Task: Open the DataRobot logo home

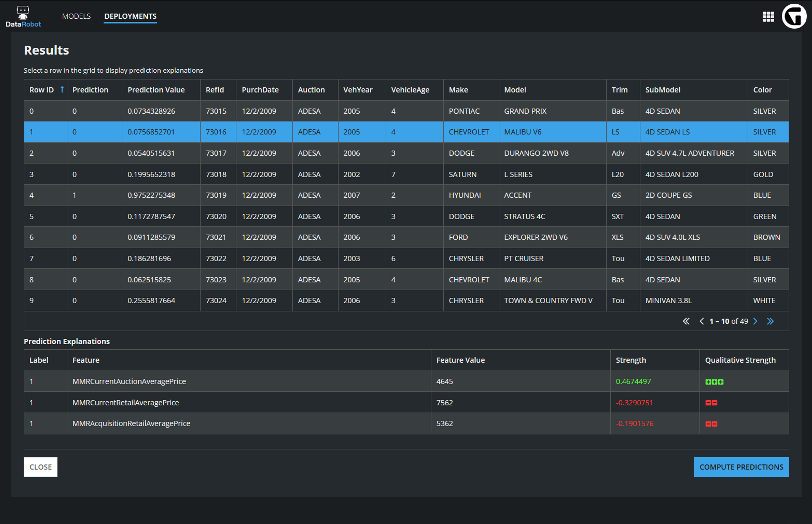Action: [23, 16]
